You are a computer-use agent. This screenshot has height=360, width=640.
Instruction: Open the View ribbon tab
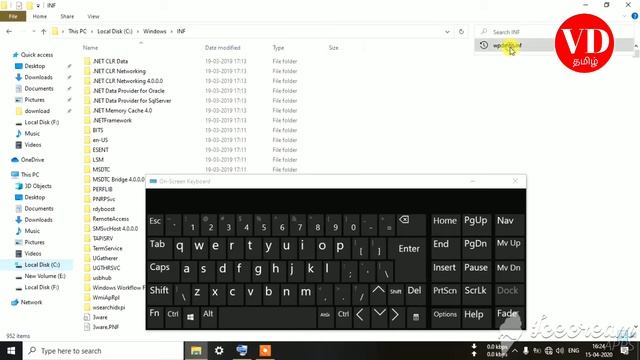[93, 16]
